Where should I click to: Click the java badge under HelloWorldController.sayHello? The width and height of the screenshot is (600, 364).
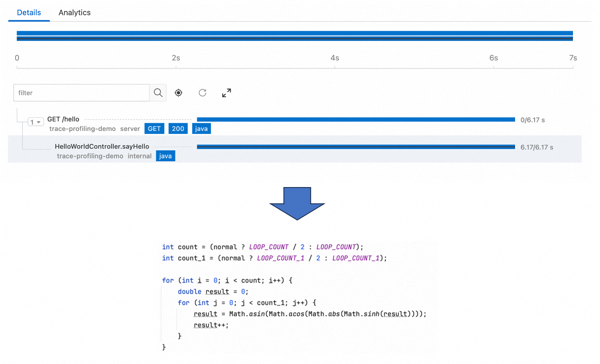[x=165, y=155]
